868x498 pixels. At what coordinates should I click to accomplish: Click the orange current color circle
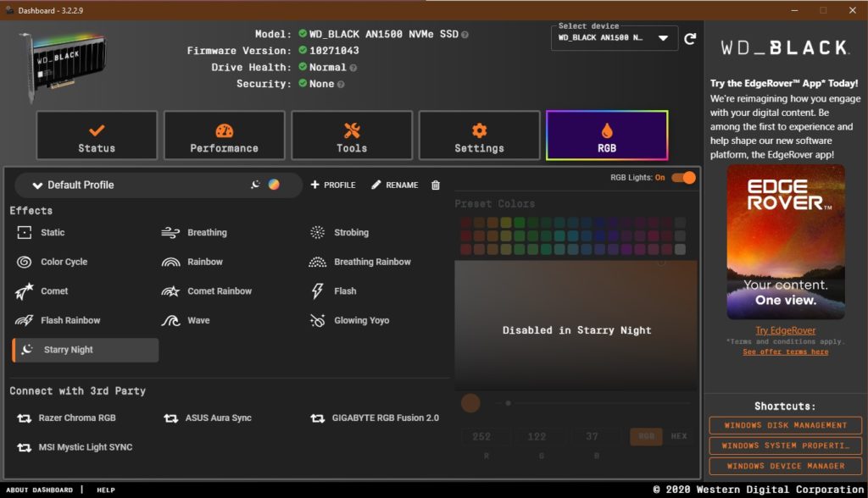[x=470, y=403]
